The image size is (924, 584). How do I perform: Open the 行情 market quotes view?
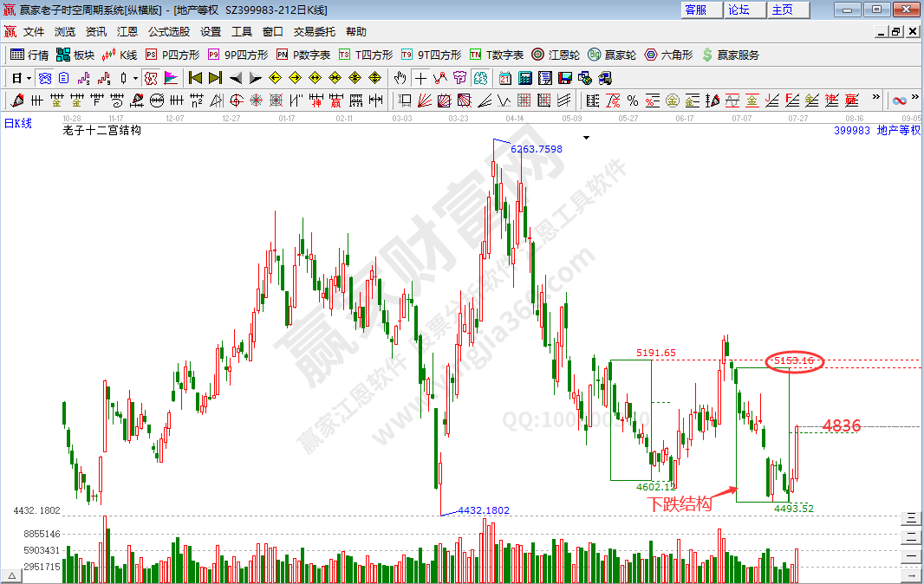point(29,55)
